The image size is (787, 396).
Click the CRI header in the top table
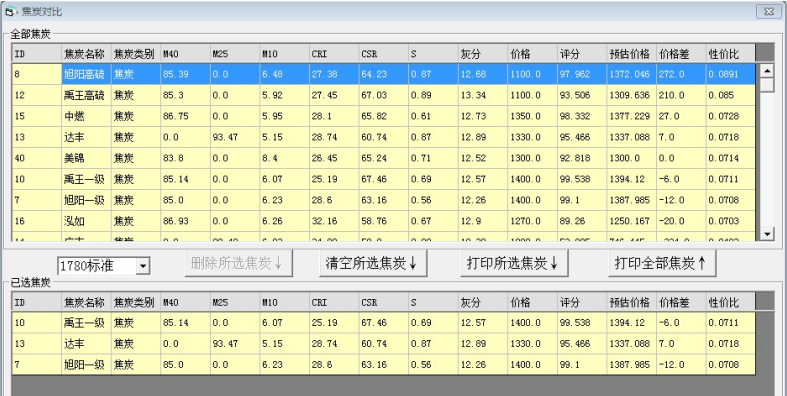tap(334, 54)
